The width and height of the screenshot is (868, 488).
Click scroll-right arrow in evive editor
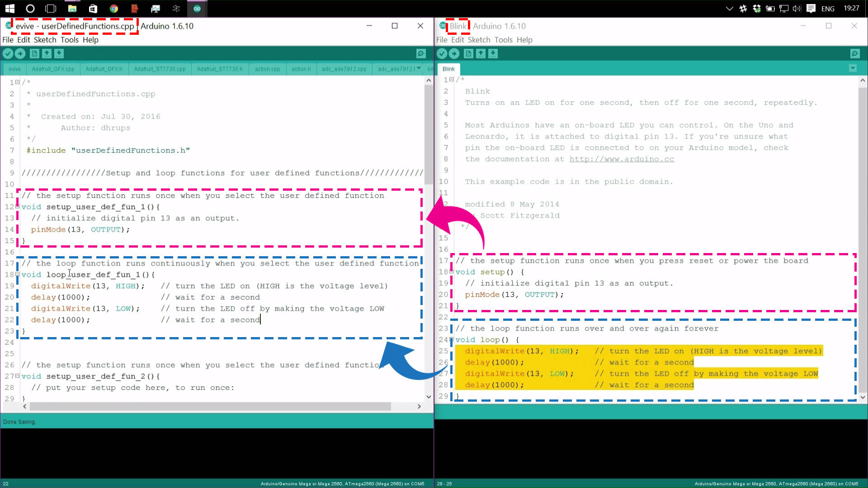click(419, 406)
